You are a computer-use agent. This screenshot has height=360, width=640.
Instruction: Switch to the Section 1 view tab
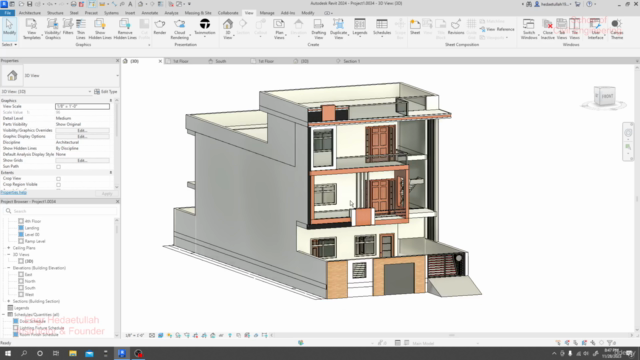(351, 61)
